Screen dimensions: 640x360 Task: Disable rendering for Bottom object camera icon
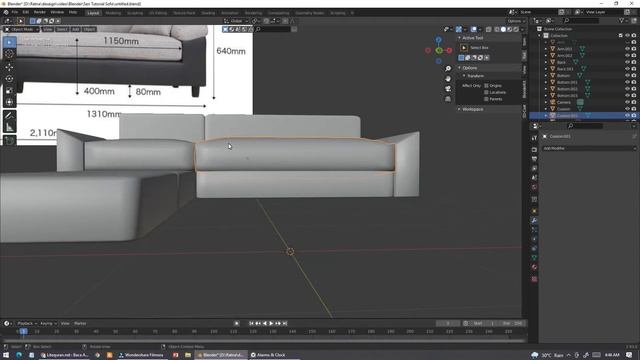coord(634,76)
